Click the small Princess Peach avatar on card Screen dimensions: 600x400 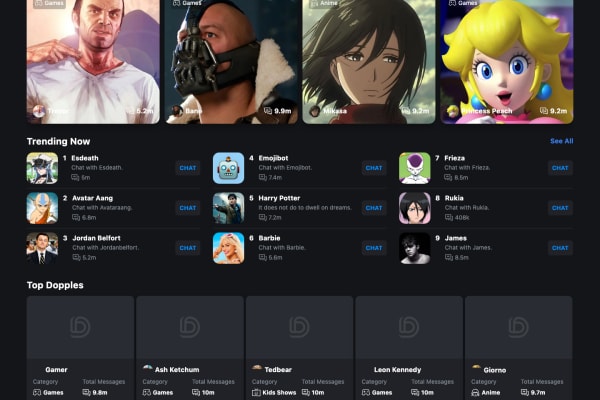click(453, 111)
